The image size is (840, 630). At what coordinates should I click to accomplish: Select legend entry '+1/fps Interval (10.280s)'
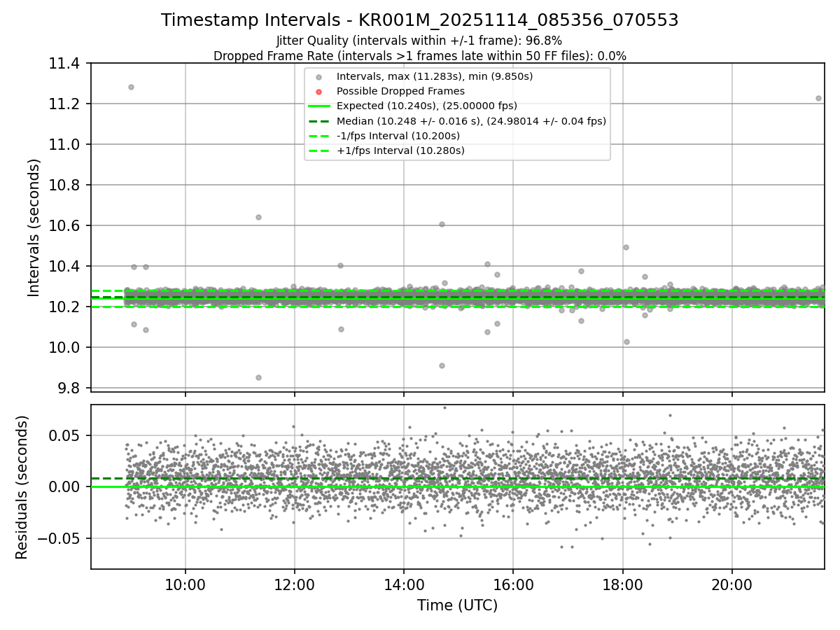[400, 150]
